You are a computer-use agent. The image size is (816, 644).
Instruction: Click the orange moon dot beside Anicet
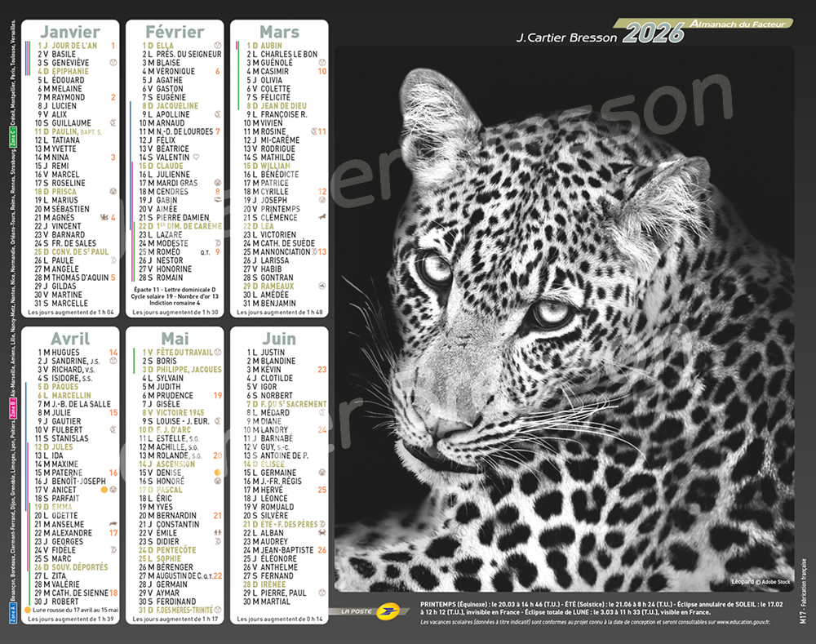[x=104, y=490]
